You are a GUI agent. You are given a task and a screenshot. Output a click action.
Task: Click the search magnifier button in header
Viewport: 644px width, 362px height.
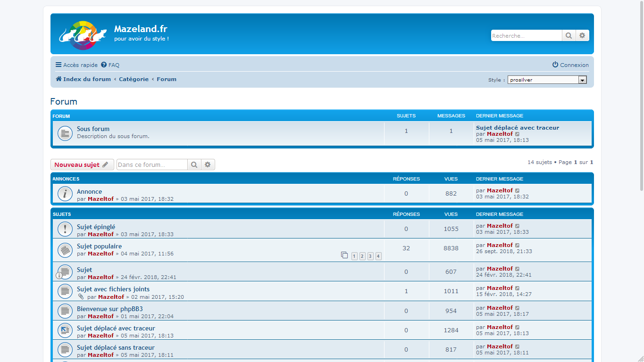coord(569,35)
